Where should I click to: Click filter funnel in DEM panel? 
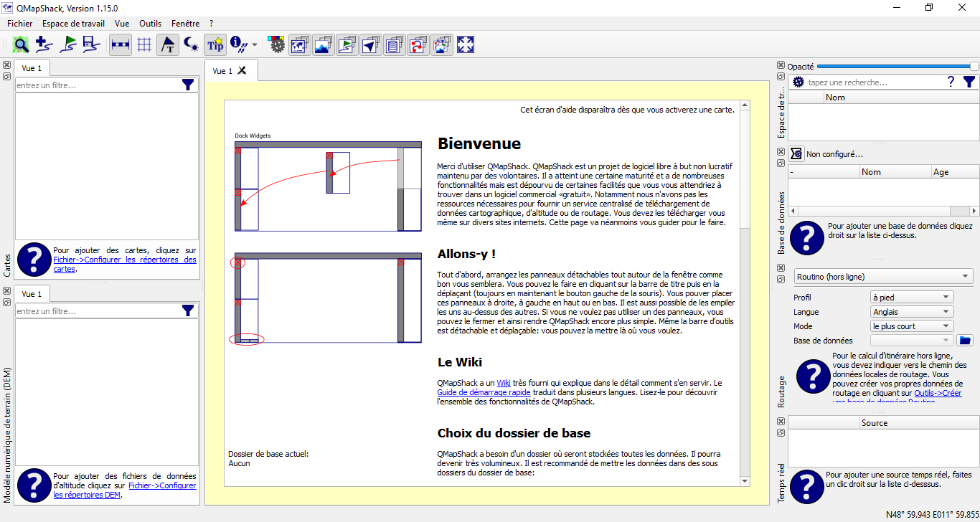pyautogui.click(x=188, y=310)
